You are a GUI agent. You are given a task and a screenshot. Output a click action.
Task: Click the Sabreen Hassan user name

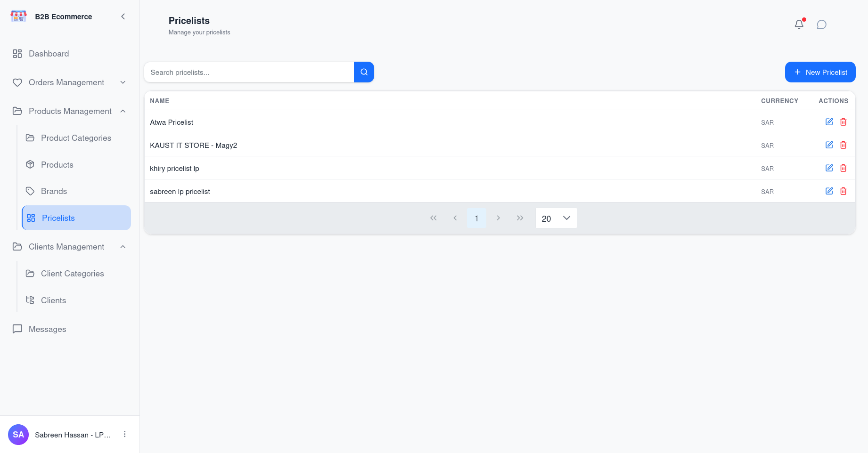[x=73, y=435]
